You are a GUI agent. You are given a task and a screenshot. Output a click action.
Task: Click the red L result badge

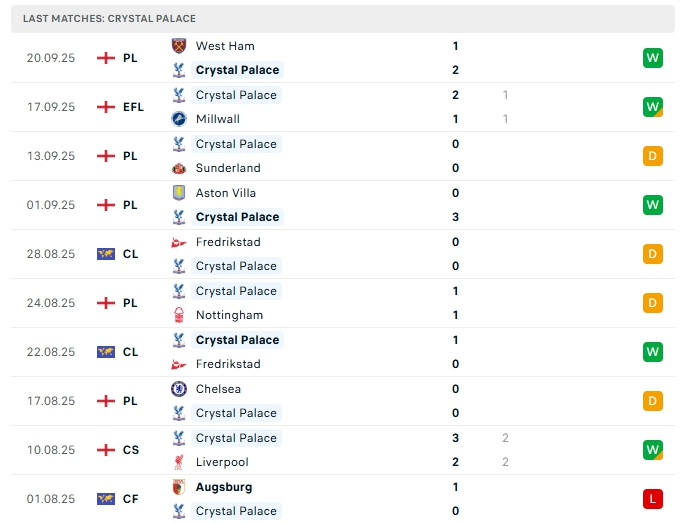pyautogui.click(x=653, y=499)
